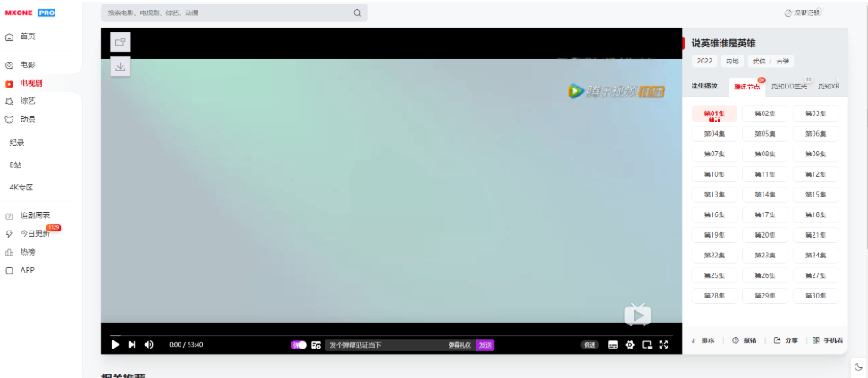
Task: Select episode 第05集
Action: tap(764, 134)
